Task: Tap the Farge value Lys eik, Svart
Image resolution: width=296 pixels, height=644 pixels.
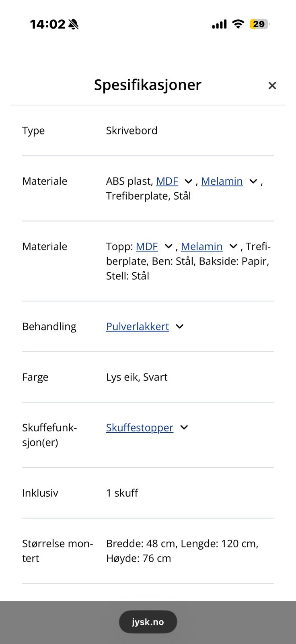Action: (137, 377)
